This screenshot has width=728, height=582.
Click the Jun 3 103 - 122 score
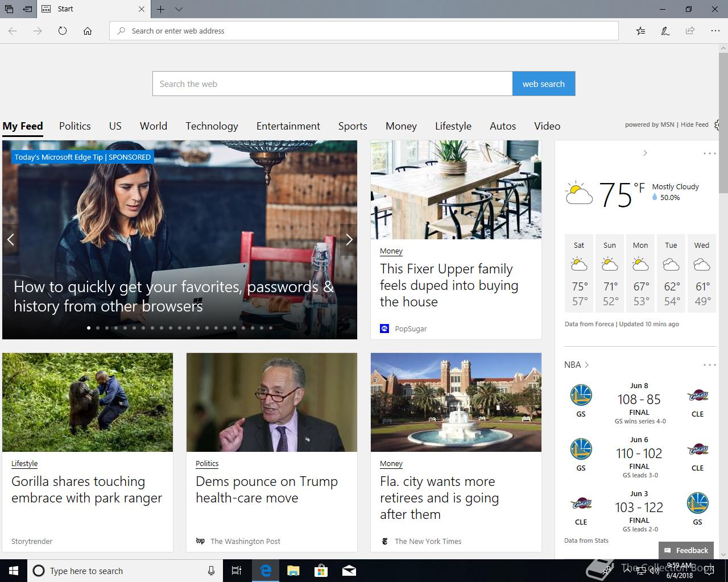639,507
